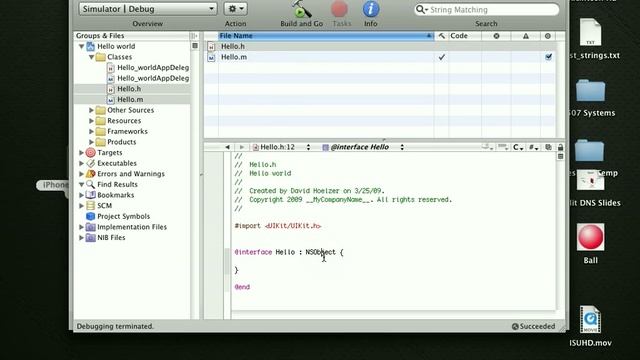Click the @interface keyword in the code
Viewport: 640px width, 360px height.
click(253, 252)
